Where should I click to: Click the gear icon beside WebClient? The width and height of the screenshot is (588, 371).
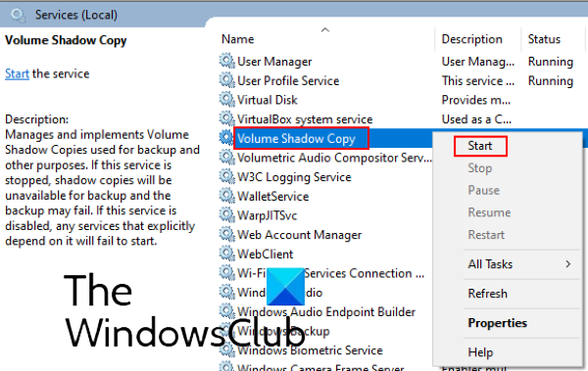pos(227,254)
